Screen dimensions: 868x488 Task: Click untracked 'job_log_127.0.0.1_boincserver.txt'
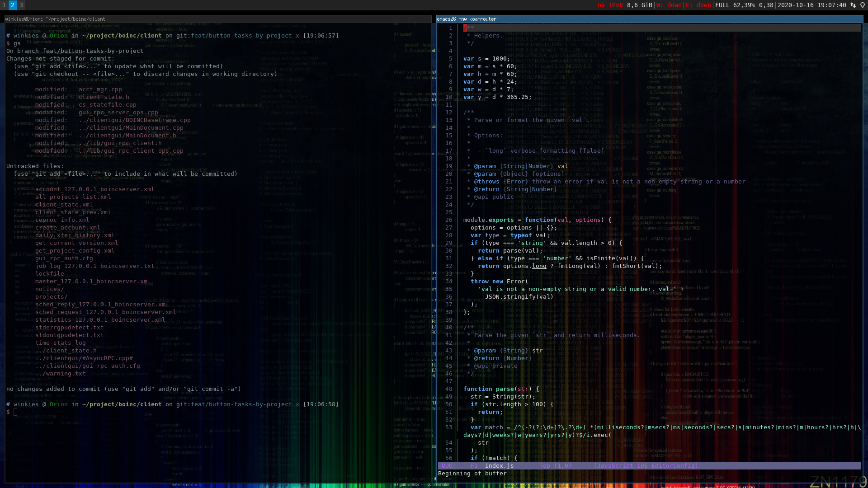tap(95, 266)
